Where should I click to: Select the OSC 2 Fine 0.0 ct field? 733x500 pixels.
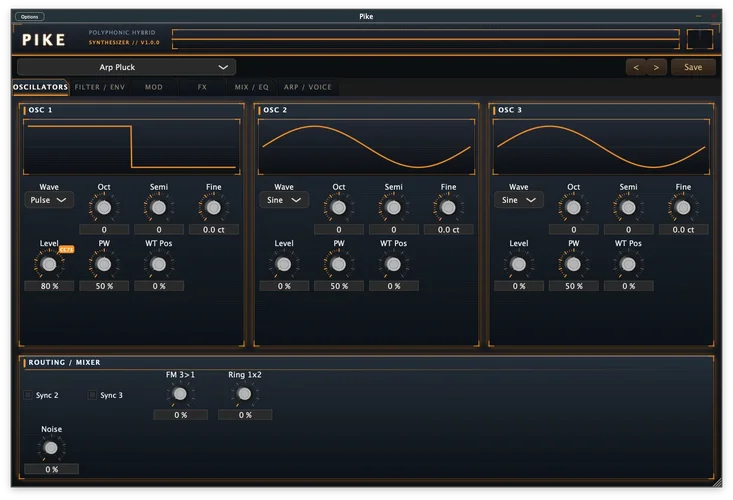point(448,229)
